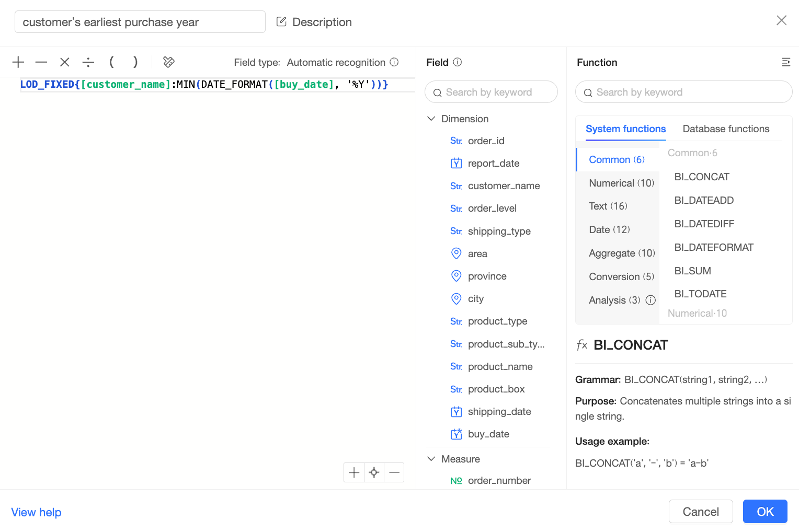Click the format/clear formula icon
799x532 pixels.
169,62
